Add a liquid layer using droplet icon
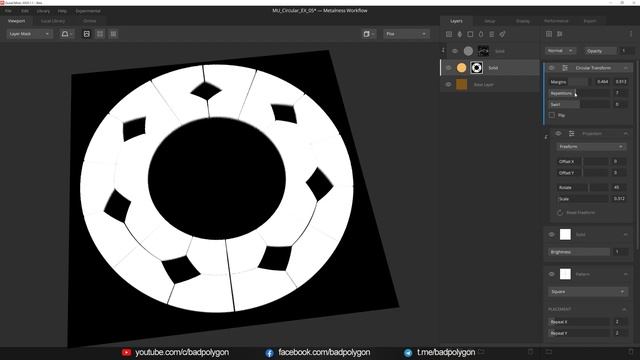 tap(481, 34)
